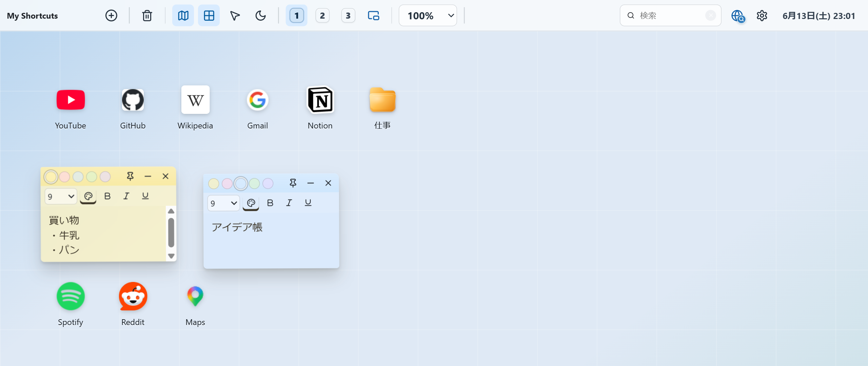Toggle dark mode moon icon
This screenshot has height=366, width=868.
[x=260, y=16]
